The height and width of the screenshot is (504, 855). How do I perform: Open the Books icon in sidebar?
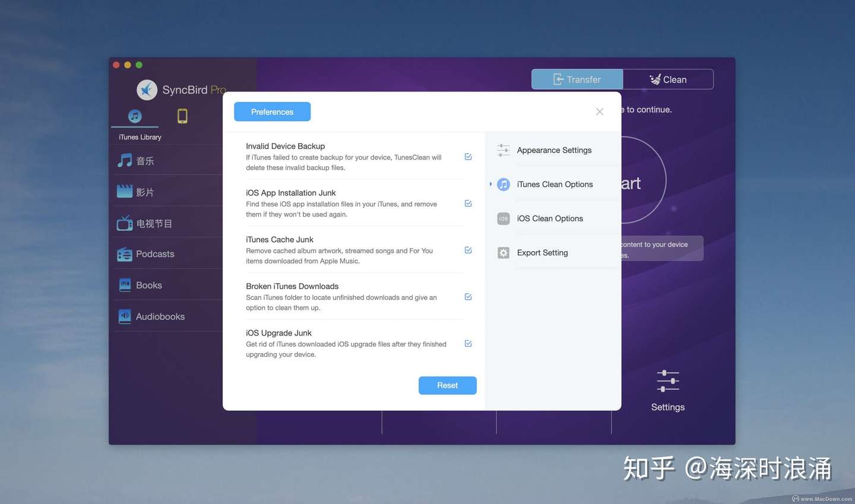point(125,285)
